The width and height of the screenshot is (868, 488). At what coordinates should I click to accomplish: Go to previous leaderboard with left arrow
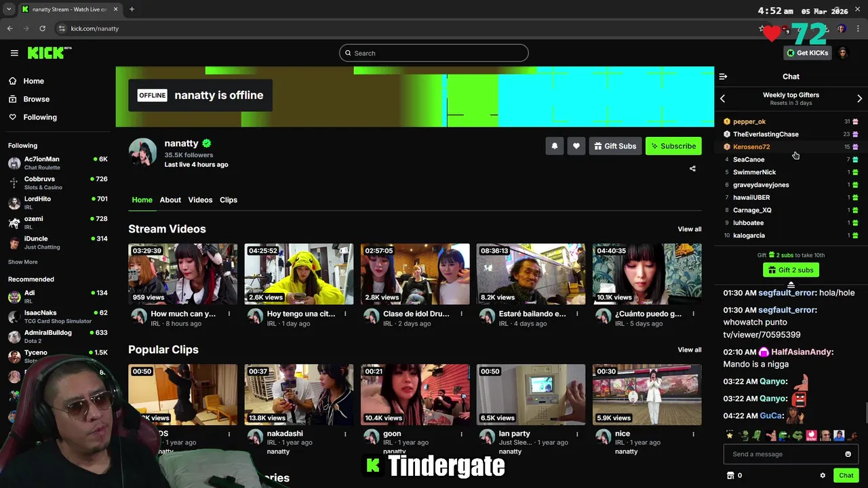[723, 99]
